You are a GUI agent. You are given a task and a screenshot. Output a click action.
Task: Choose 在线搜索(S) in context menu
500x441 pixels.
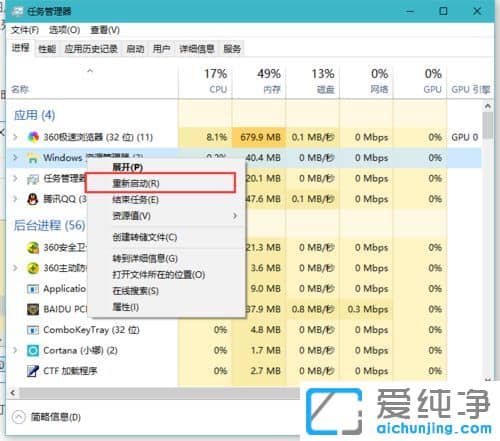coord(135,291)
